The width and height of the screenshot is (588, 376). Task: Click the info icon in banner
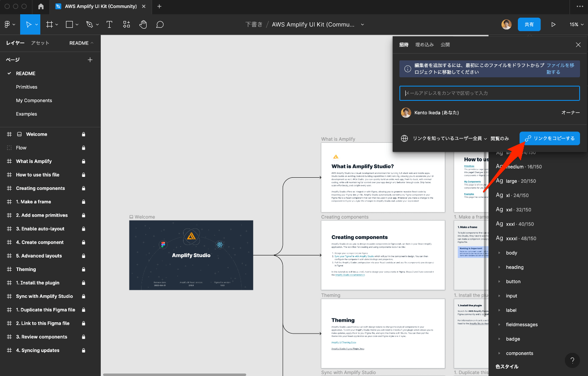pos(407,69)
